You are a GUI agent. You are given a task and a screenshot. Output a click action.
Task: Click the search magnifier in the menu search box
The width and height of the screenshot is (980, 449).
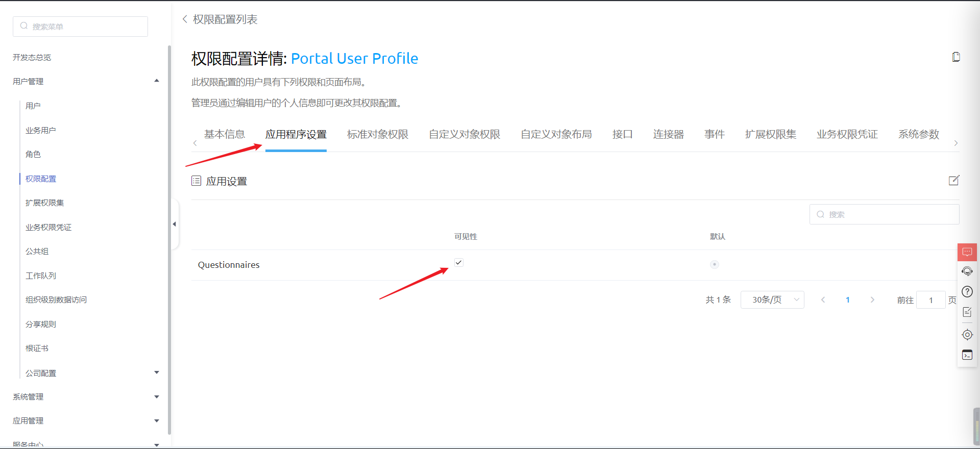click(24, 26)
